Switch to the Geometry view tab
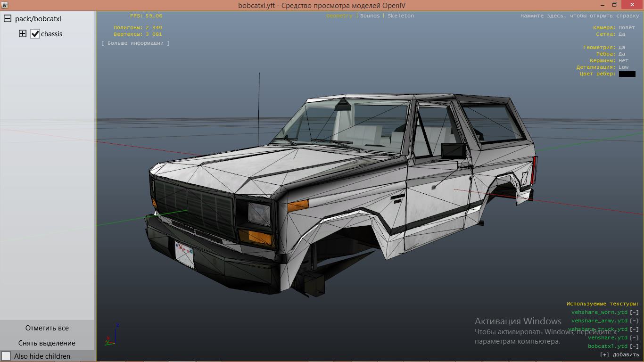This screenshot has width=644, height=362. click(339, 16)
